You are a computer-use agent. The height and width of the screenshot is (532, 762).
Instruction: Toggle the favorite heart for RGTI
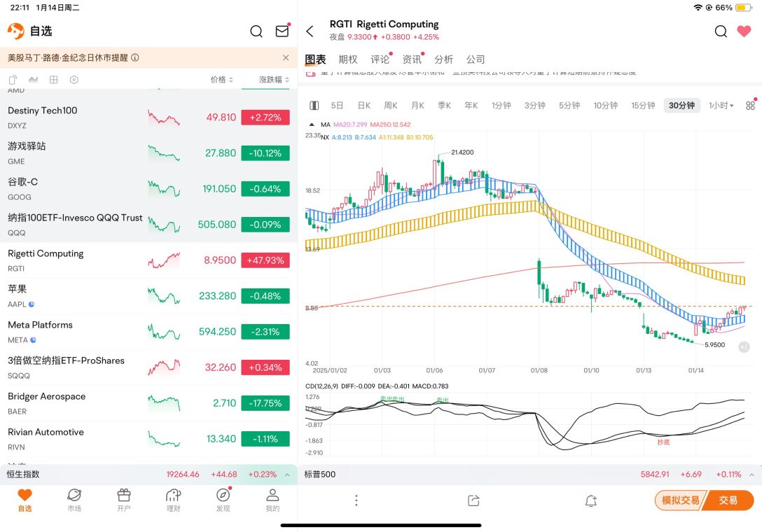(744, 31)
